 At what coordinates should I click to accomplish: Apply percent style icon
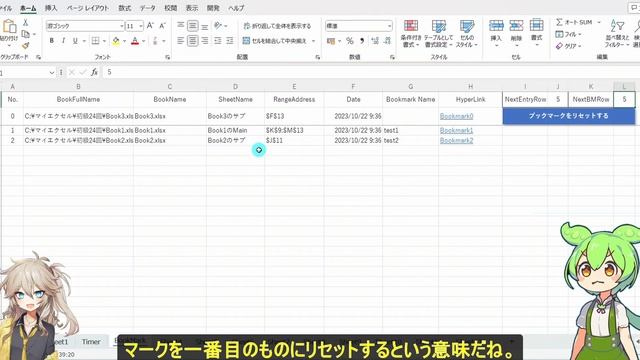point(350,41)
